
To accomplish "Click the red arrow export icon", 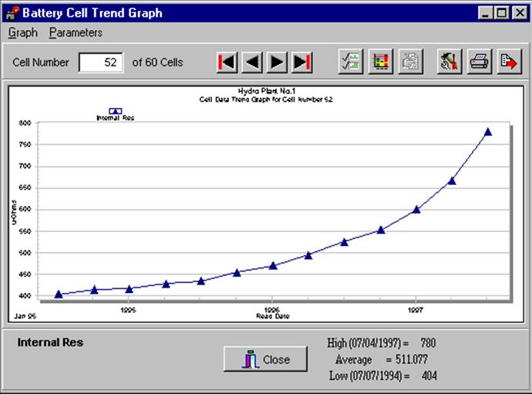I will tap(507, 62).
